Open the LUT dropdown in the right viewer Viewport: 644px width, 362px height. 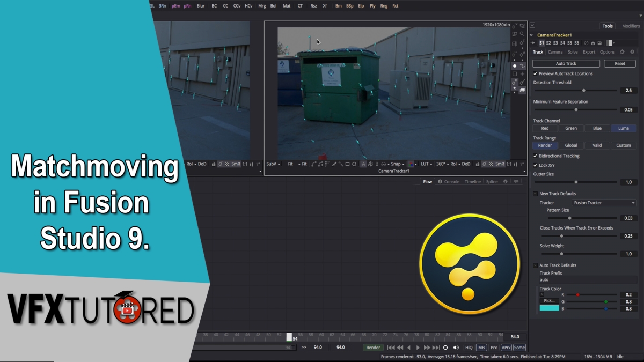pos(426,164)
